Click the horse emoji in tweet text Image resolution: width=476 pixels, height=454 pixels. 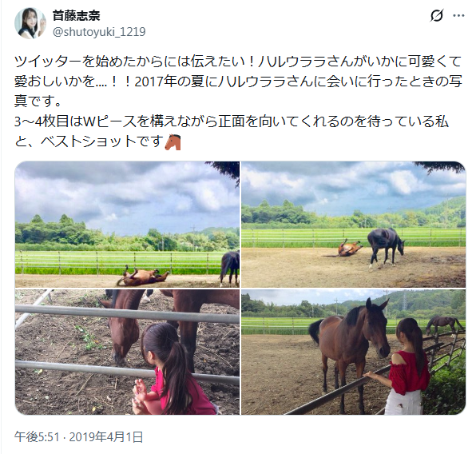point(173,142)
